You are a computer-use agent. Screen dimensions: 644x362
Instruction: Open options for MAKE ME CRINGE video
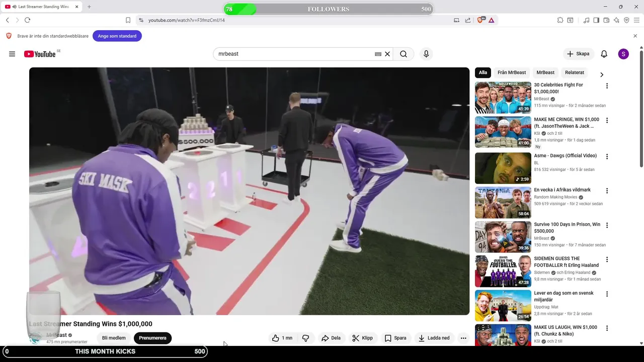[607, 121]
